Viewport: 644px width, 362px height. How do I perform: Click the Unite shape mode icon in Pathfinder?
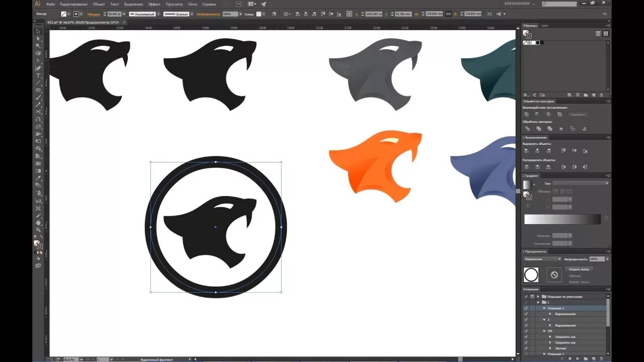click(x=526, y=114)
